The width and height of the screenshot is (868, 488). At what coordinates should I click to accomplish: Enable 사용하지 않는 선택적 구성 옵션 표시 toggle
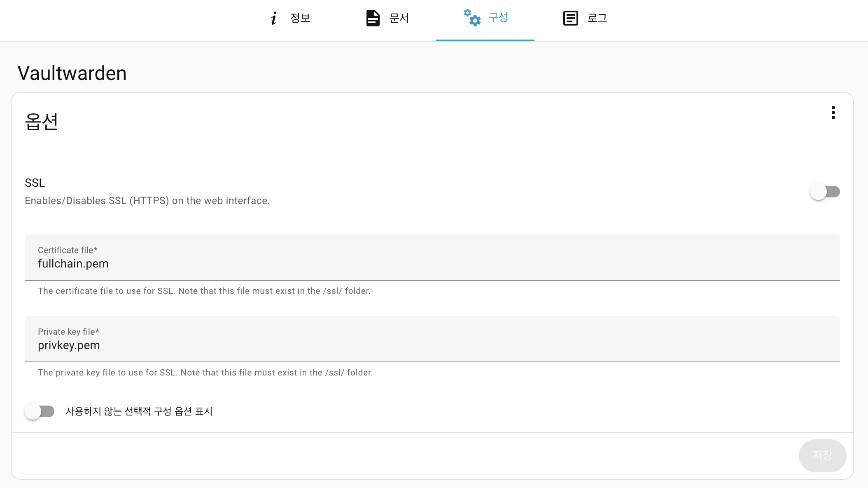[x=40, y=411]
